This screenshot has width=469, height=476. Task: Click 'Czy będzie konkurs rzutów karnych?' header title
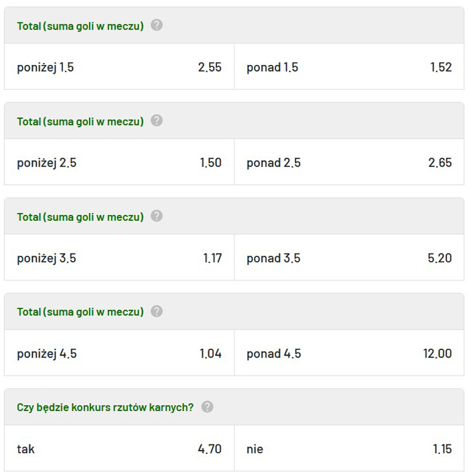pos(105,407)
